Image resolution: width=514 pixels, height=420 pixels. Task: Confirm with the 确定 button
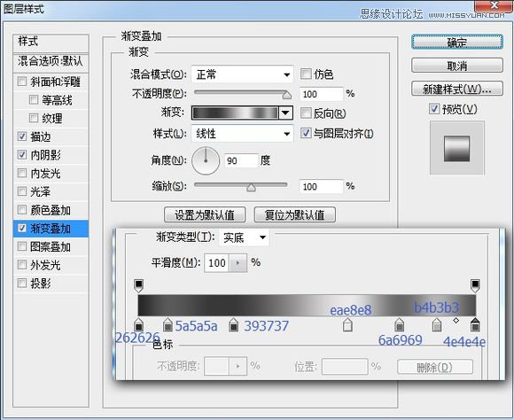pos(457,43)
